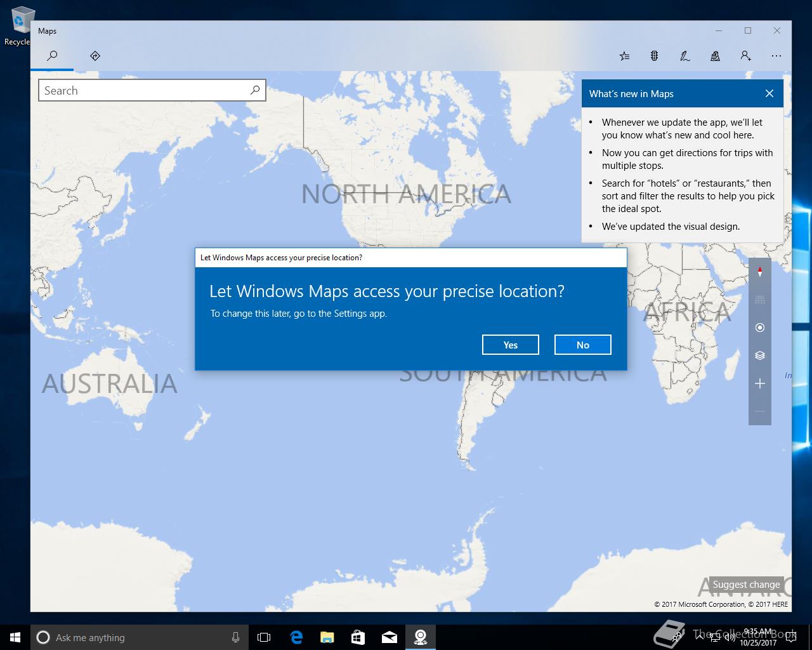Minimize the Maps window
The width and height of the screenshot is (812, 650).
tap(719, 30)
